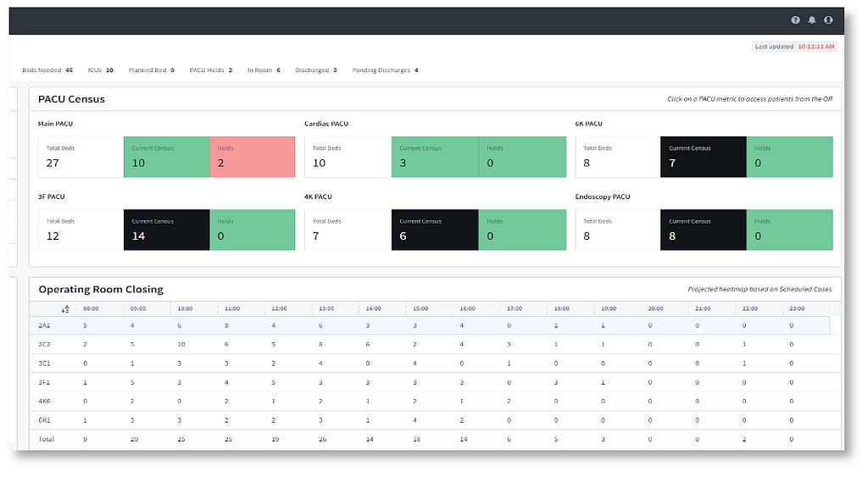Sort room column with sort icon
The image size is (868, 477).
click(x=65, y=308)
